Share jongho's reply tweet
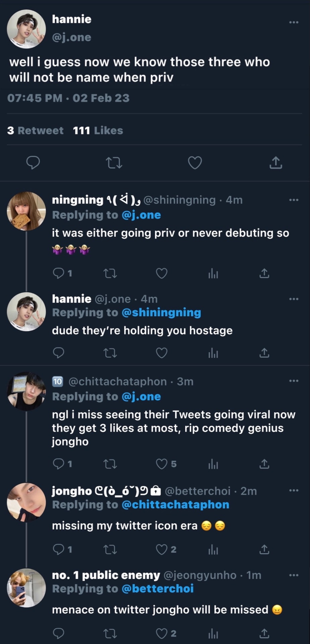 (264, 549)
